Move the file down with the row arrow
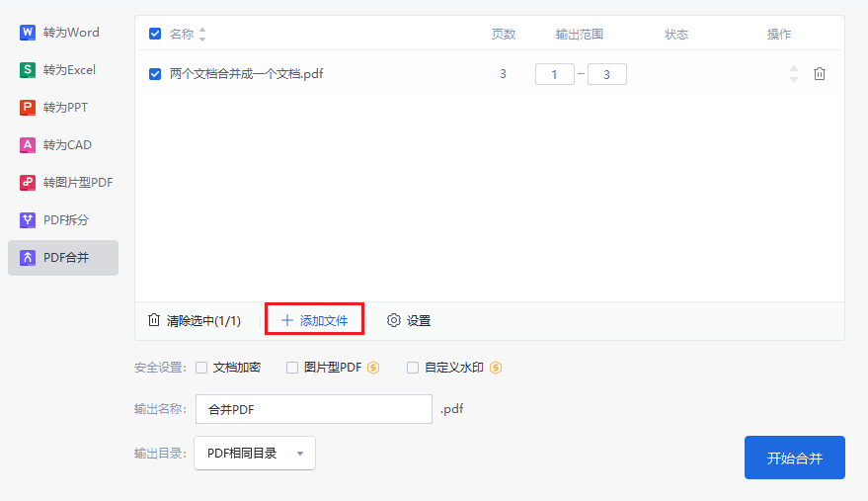This screenshot has width=868, height=501. tap(794, 80)
